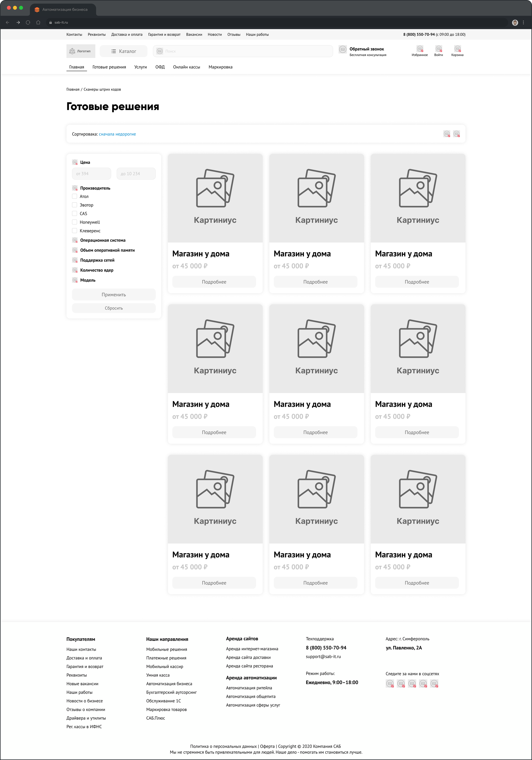
Task: Open the Каталог button
Action: coord(123,51)
